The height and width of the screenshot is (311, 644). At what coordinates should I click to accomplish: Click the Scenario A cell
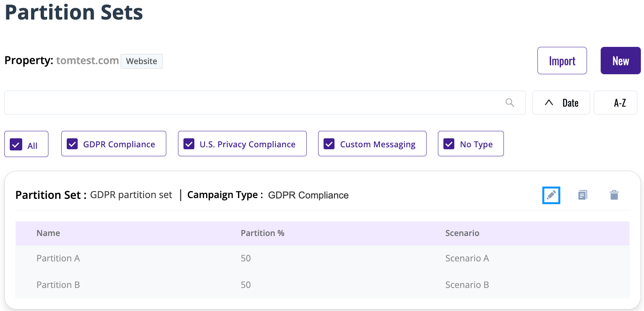click(x=467, y=258)
